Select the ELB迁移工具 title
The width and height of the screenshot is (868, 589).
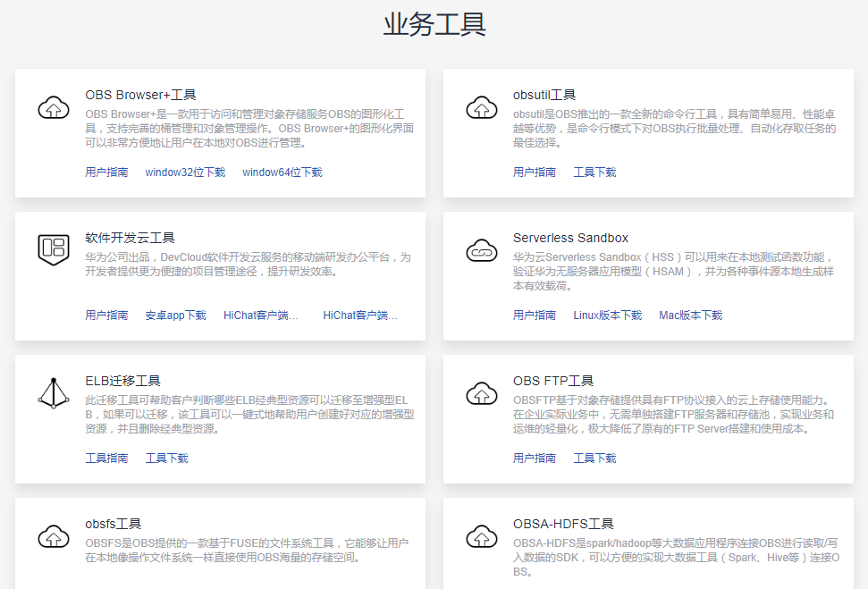point(122,381)
